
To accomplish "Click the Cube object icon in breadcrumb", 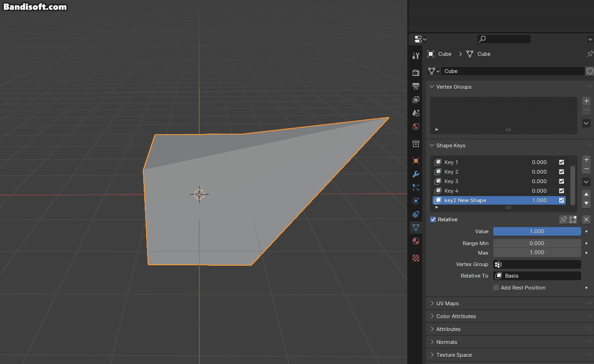I will click(x=431, y=54).
